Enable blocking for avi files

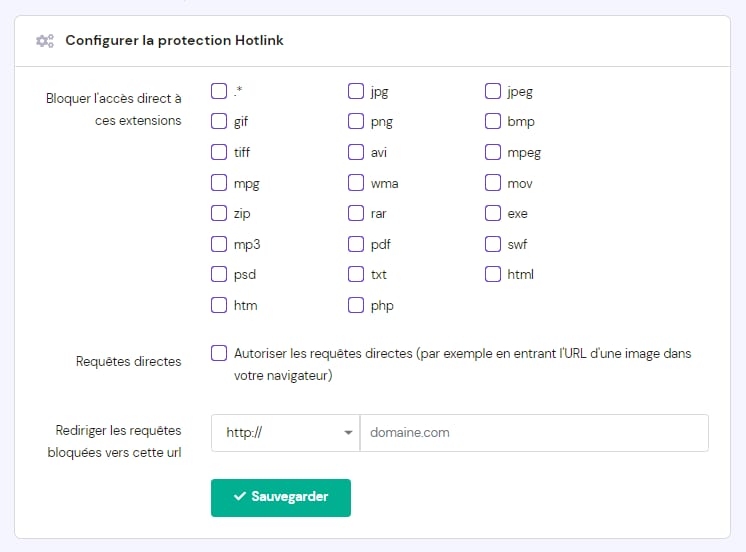(356, 153)
